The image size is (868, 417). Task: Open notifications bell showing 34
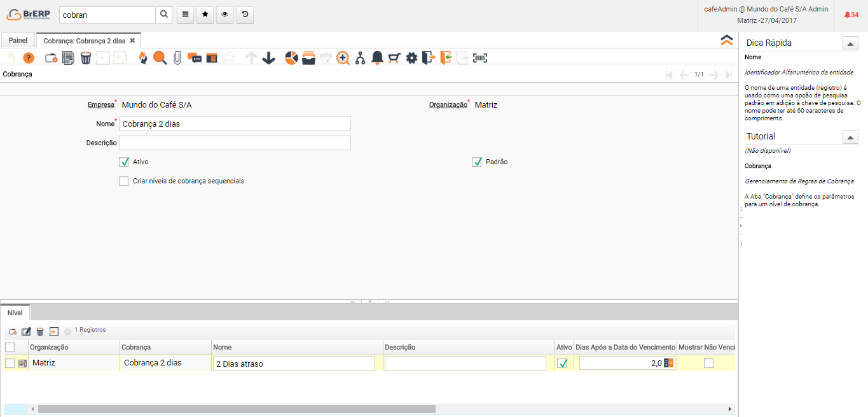(x=851, y=15)
